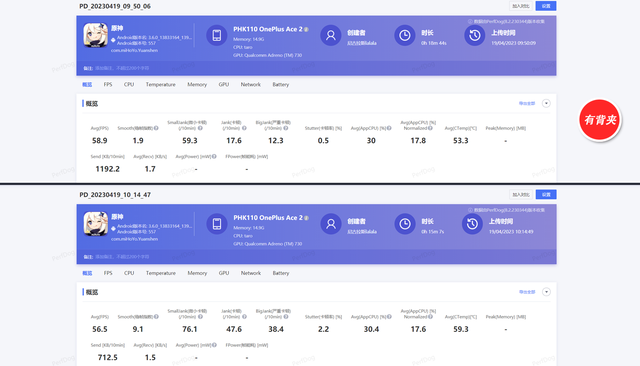Focus remark 备注 field in 09_50_06 report
This screenshot has width=640, height=366.
point(122,68)
